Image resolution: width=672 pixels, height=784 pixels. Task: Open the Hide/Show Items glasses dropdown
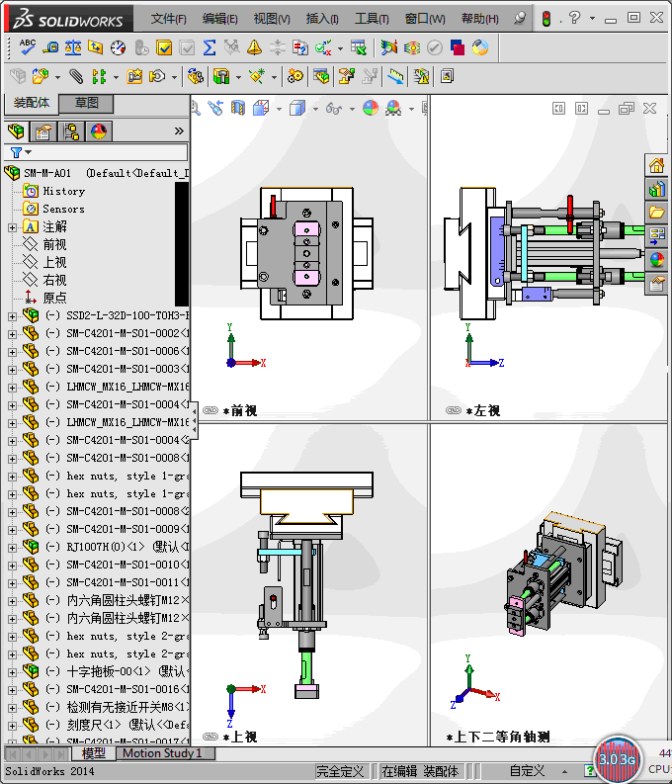352,109
